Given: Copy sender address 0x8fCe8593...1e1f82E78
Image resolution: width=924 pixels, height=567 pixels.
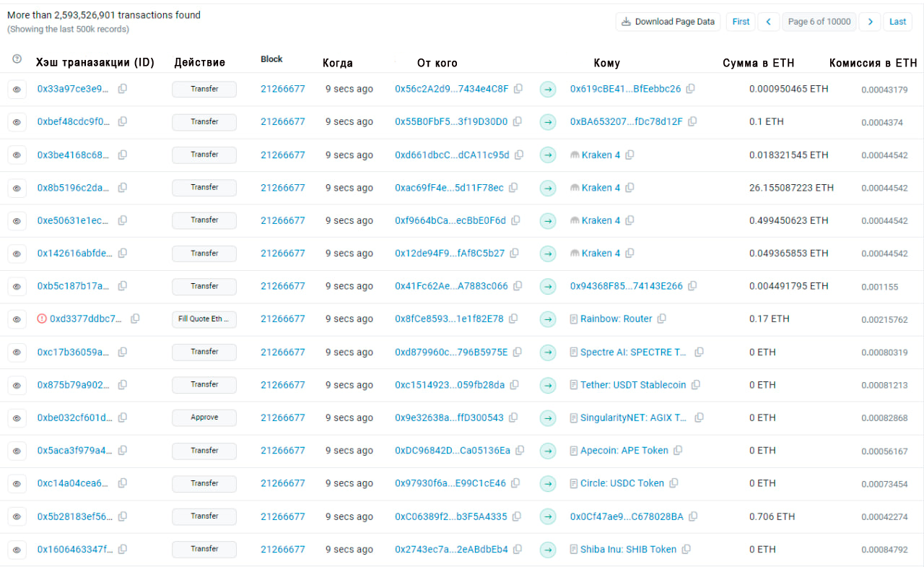Looking at the screenshot, I should tap(513, 319).
